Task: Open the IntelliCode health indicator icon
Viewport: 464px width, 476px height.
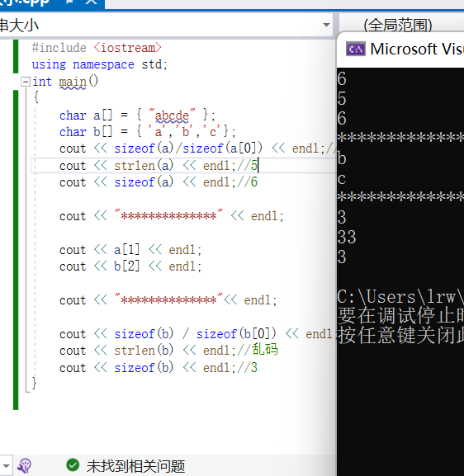Action: click(25, 465)
